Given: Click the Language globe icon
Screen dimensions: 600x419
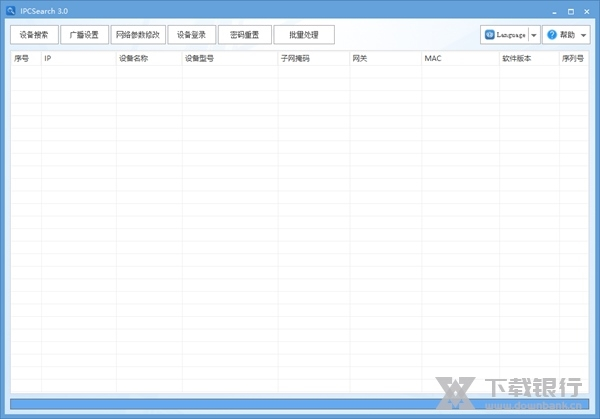Looking at the screenshot, I should tap(489, 35).
